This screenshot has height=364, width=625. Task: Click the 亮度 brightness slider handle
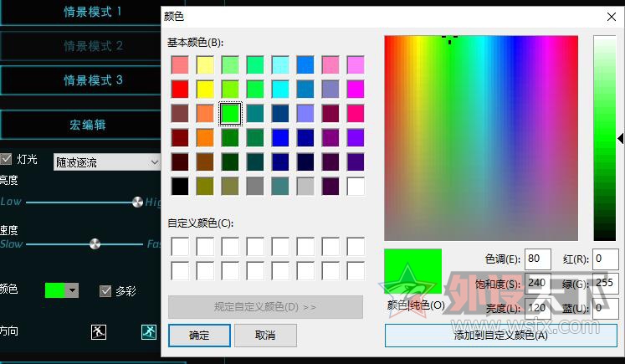137,203
